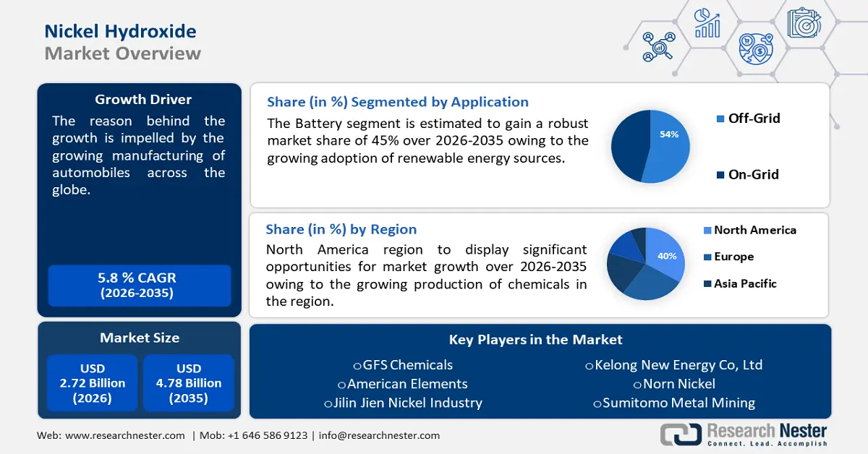Click the Research Nester brand name
868x454 pixels.
click(767, 430)
